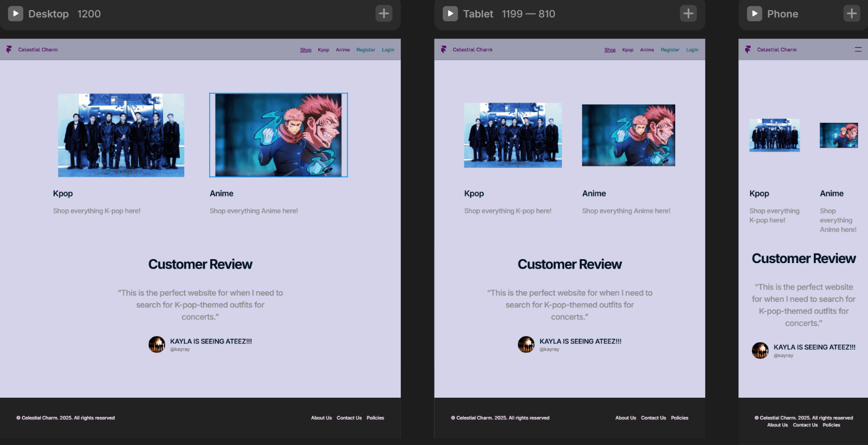Screen dimensions: 868x445
Task: Click Policies in Phone footer
Action: pos(831,425)
